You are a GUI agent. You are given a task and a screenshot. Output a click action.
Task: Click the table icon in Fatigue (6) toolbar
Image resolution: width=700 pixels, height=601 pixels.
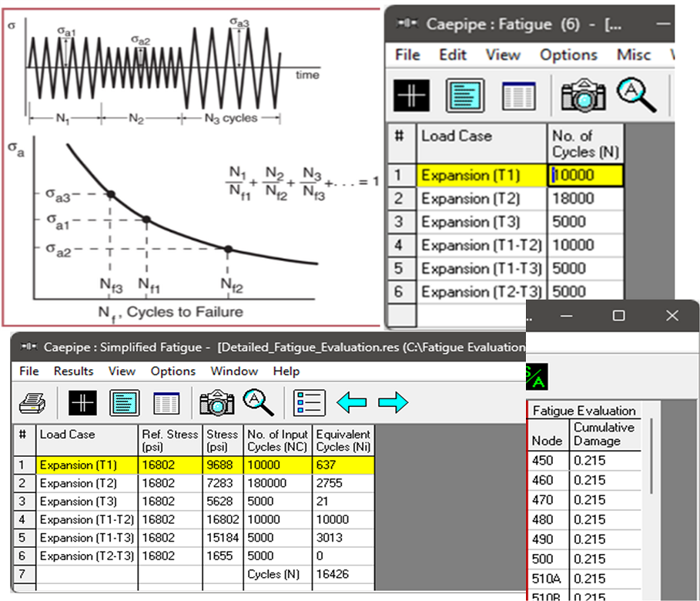(x=518, y=96)
